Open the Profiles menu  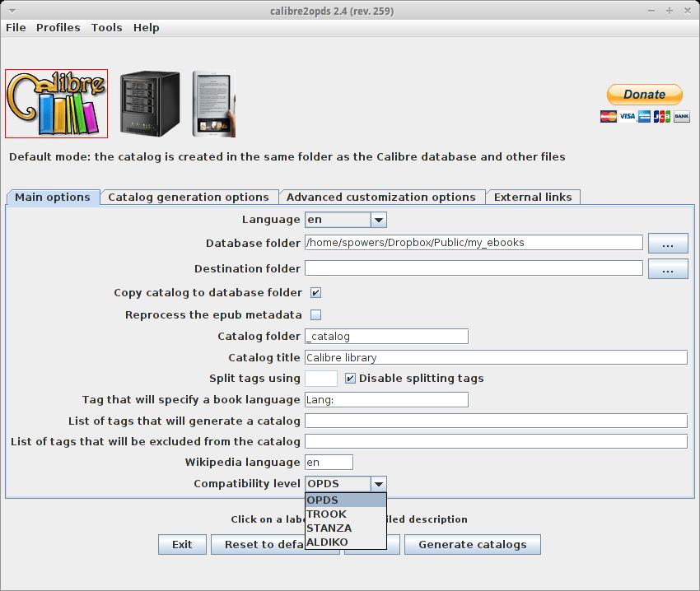click(58, 27)
